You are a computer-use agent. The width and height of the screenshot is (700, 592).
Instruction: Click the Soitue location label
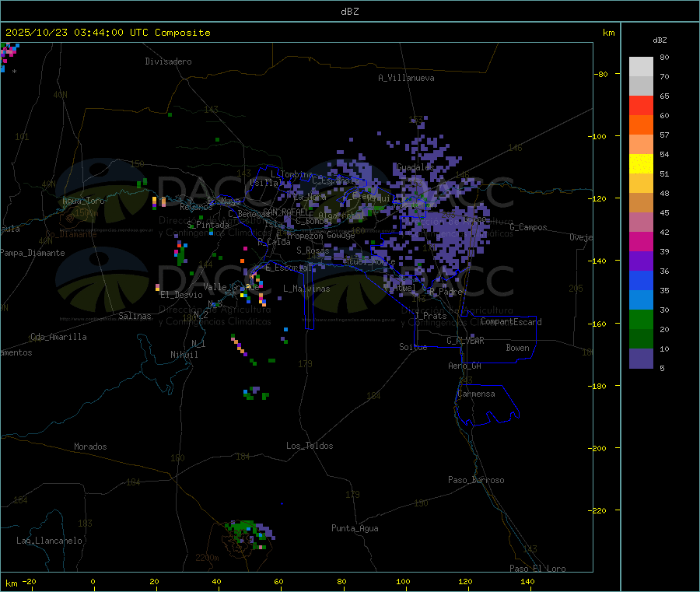(413, 347)
